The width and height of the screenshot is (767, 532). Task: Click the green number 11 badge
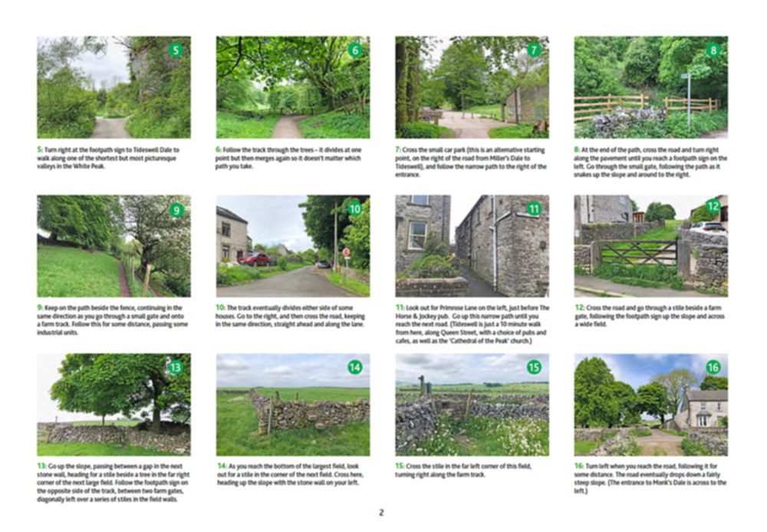pyautogui.click(x=534, y=209)
